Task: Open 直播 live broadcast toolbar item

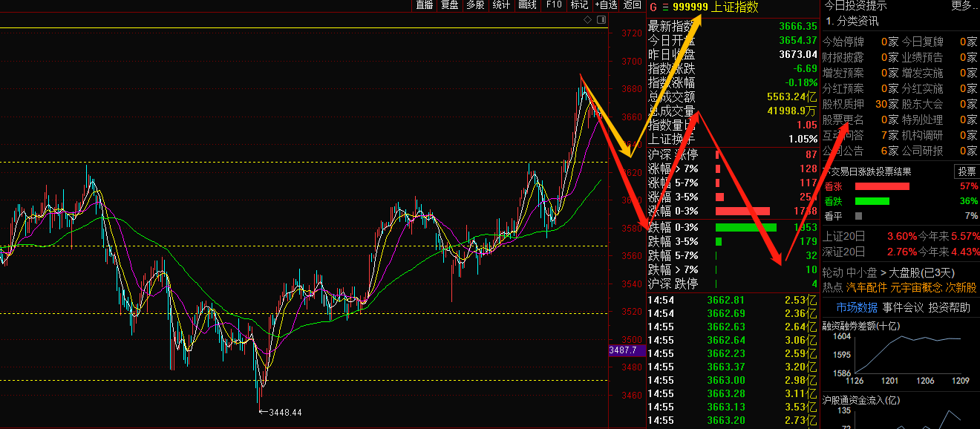Action: (x=424, y=5)
